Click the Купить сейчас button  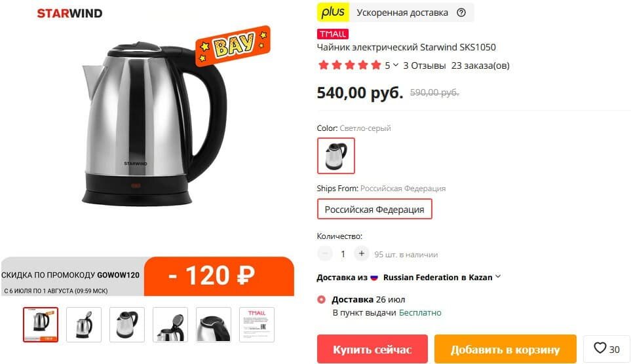pyautogui.click(x=372, y=349)
